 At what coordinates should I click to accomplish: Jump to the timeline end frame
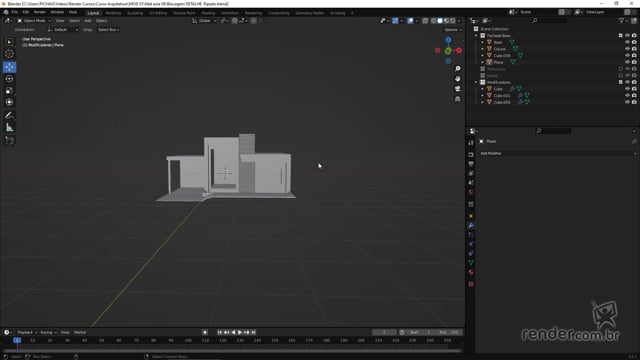point(253,332)
